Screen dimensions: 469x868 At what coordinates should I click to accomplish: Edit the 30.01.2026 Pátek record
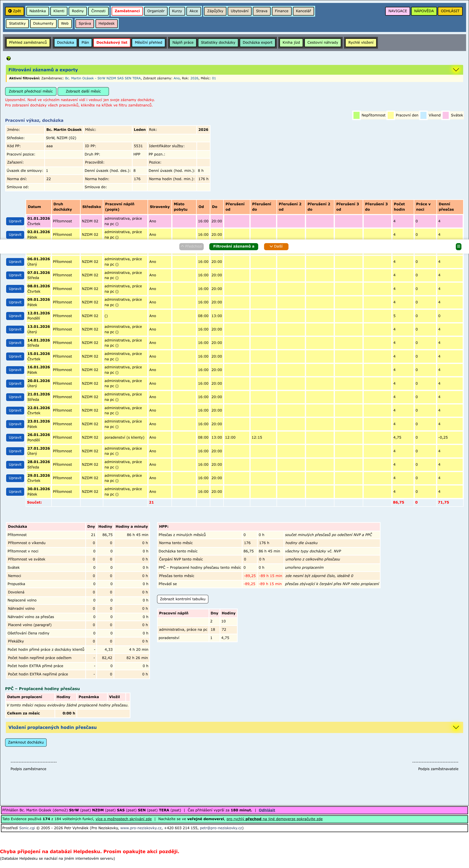[x=15, y=492]
